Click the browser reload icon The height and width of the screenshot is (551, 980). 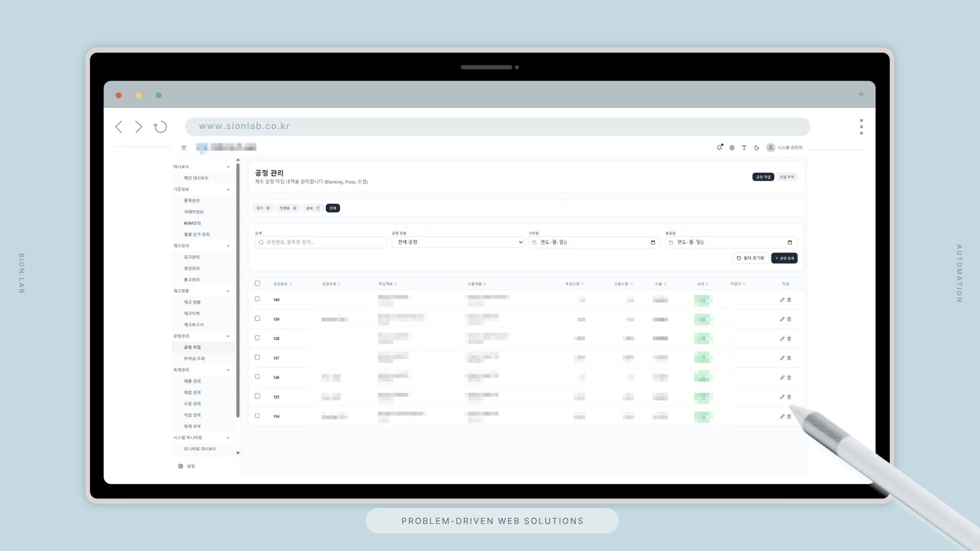(160, 127)
